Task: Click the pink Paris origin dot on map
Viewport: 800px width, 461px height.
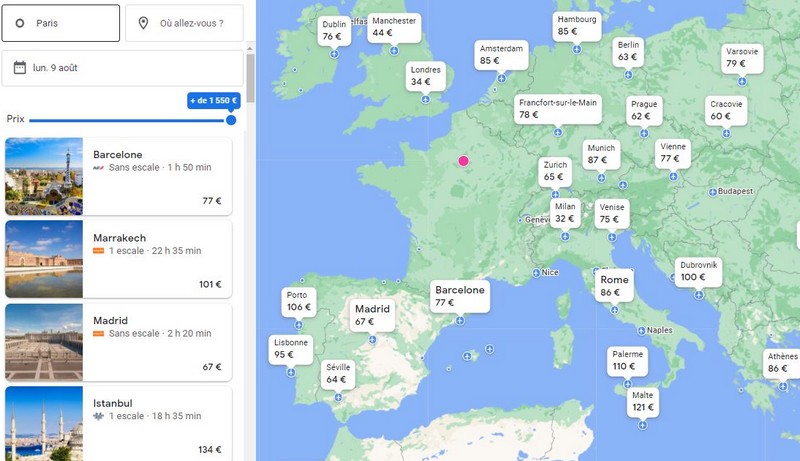Action: 463,160
